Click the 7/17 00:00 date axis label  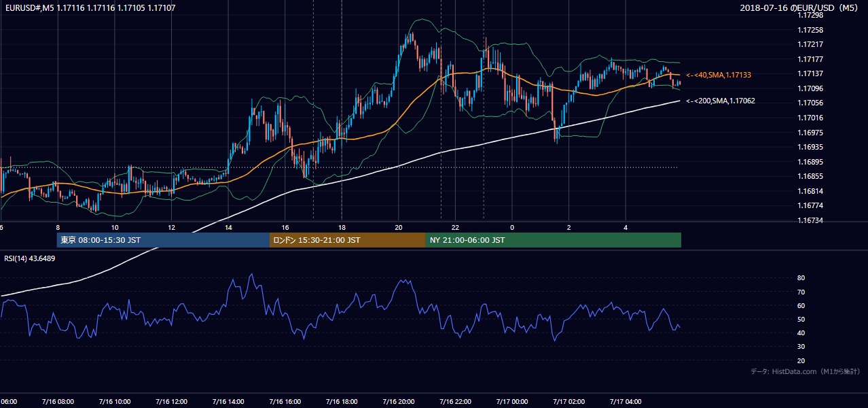[512, 402]
